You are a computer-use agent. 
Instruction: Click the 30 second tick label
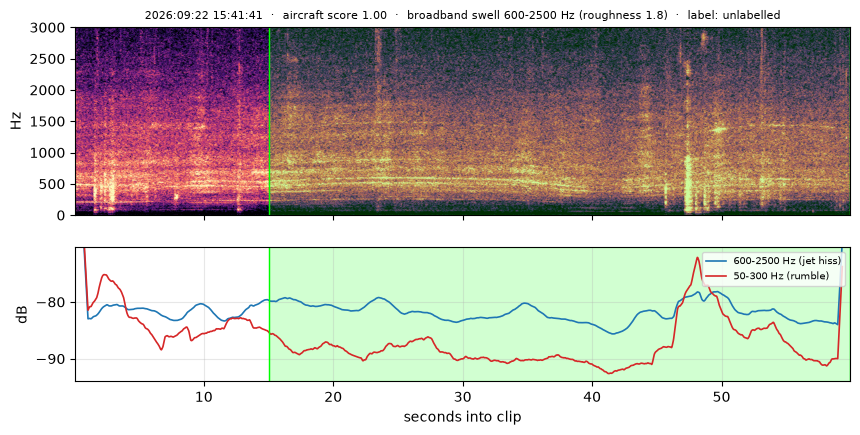tap(463, 397)
